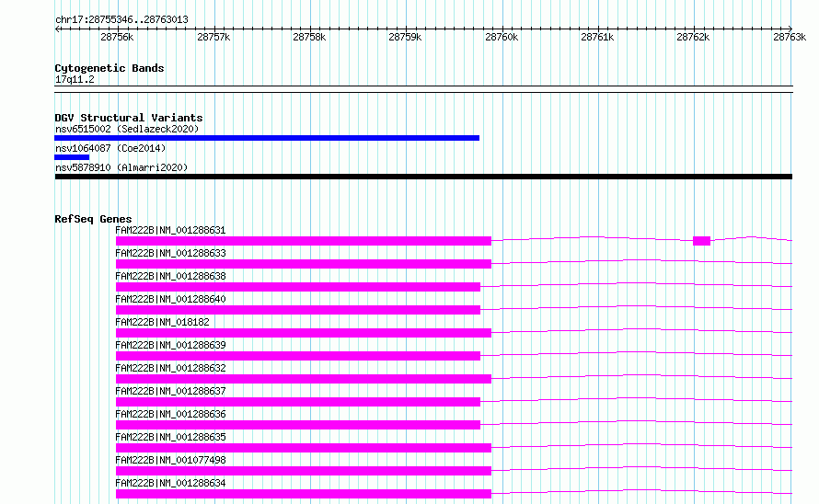Click the chr17:28755346..28763013 region label
Image resolution: width=819 pixels, height=504 pixels.
(121, 19)
